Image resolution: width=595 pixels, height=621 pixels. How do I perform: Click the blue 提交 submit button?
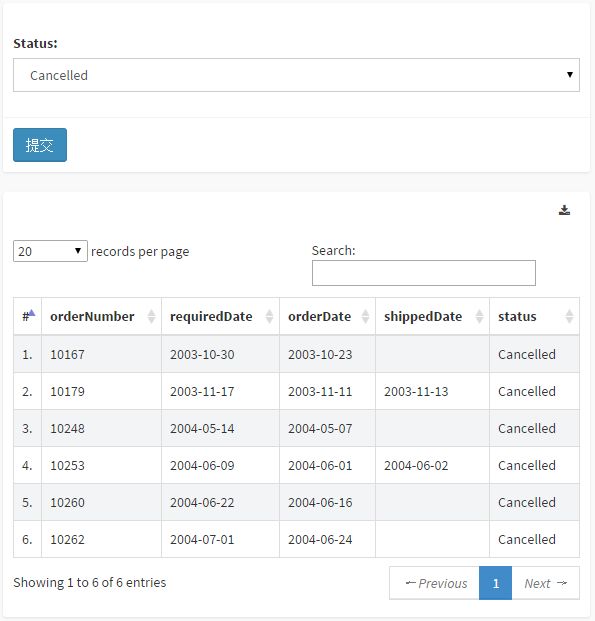click(x=40, y=145)
